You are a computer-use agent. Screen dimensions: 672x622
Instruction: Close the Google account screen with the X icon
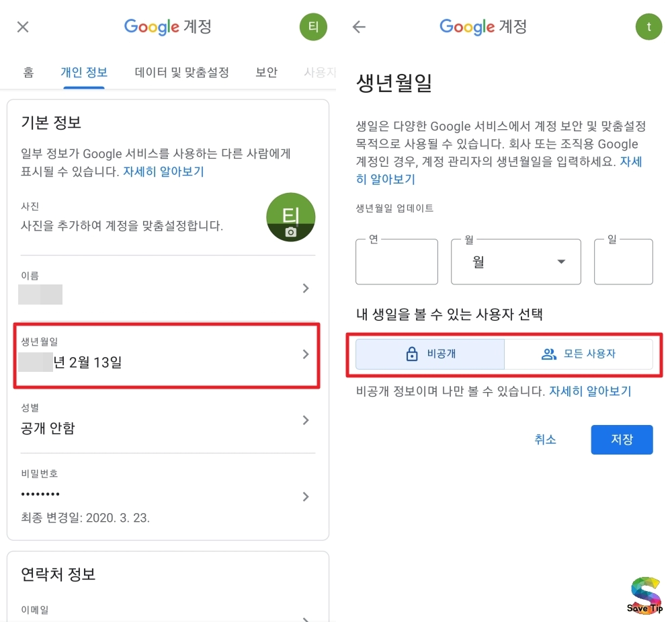23,27
